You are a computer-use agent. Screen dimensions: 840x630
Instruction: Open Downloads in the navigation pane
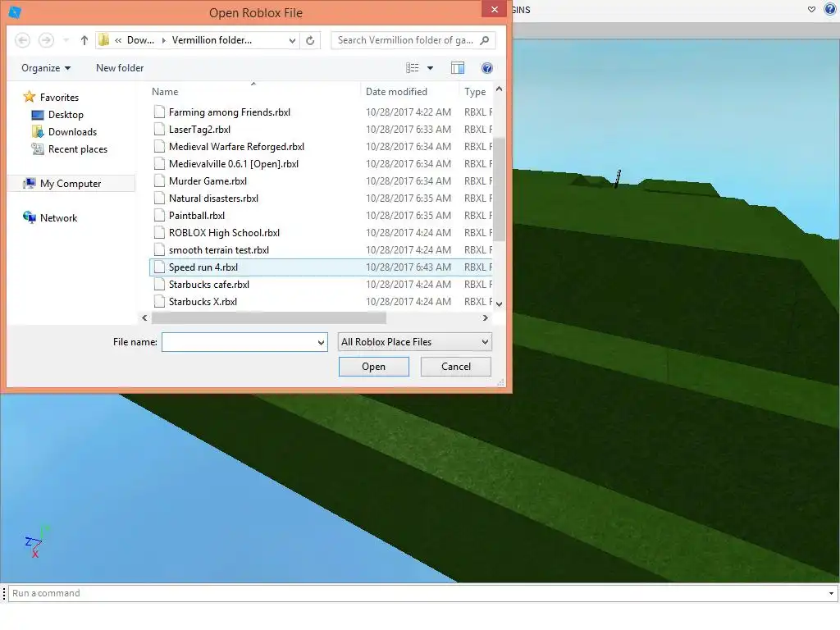point(64,132)
